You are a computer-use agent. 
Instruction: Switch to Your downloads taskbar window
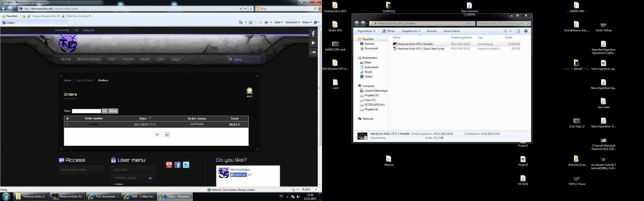click(x=104, y=196)
